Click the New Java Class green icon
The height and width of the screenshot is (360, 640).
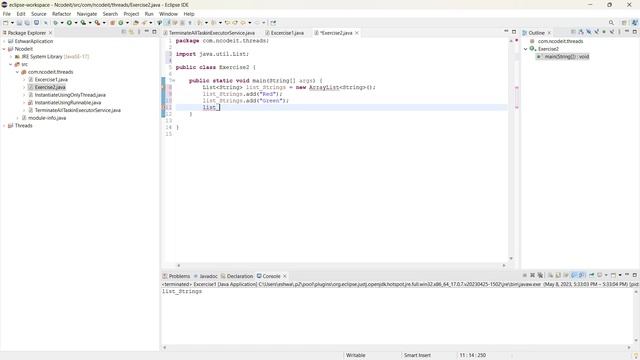point(120,23)
